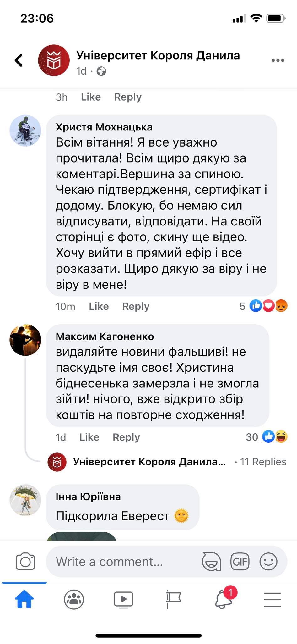
Task: Open camera to attach a photo
Action: point(25,561)
